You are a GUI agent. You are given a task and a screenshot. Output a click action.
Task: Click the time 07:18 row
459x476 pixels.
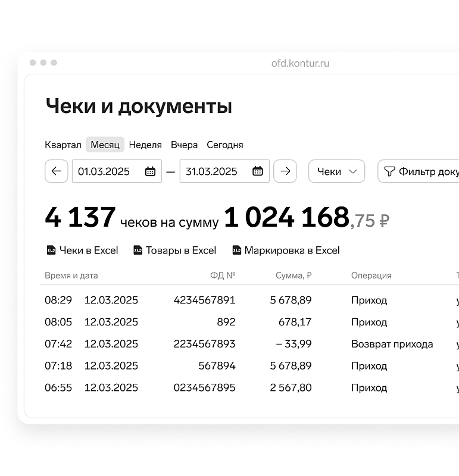58,365
